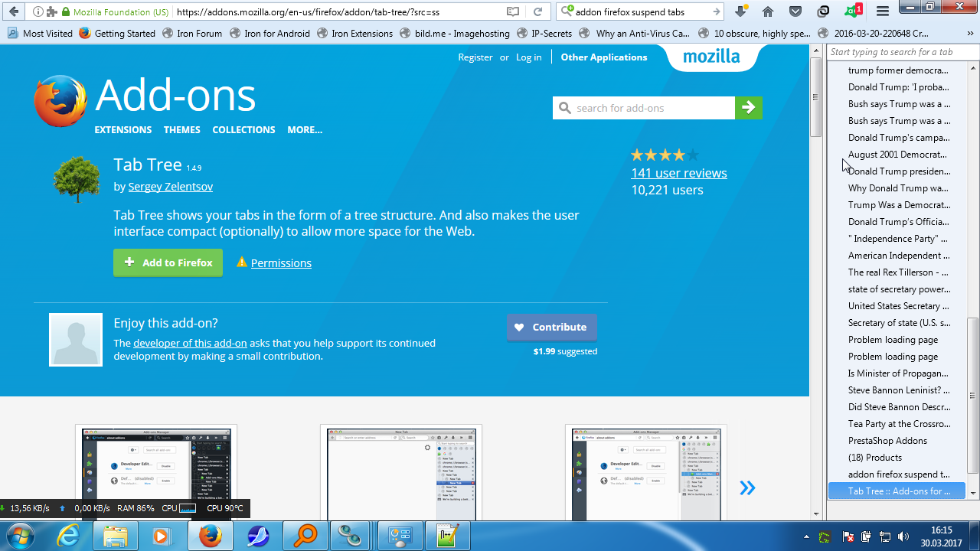Click the green extension icon with red badge
The image size is (980, 551).
(x=853, y=11)
